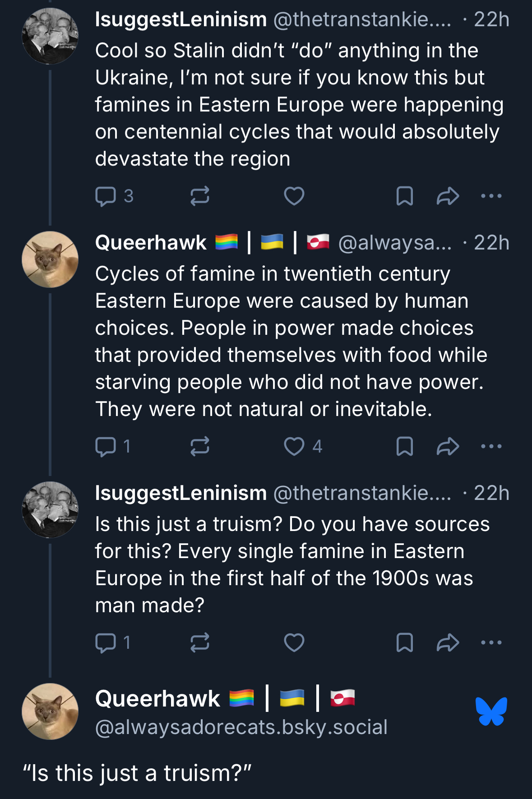The width and height of the screenshot is (532, 799).
Task: Open more options on Queerhawk's post
Action: point(491,447)
